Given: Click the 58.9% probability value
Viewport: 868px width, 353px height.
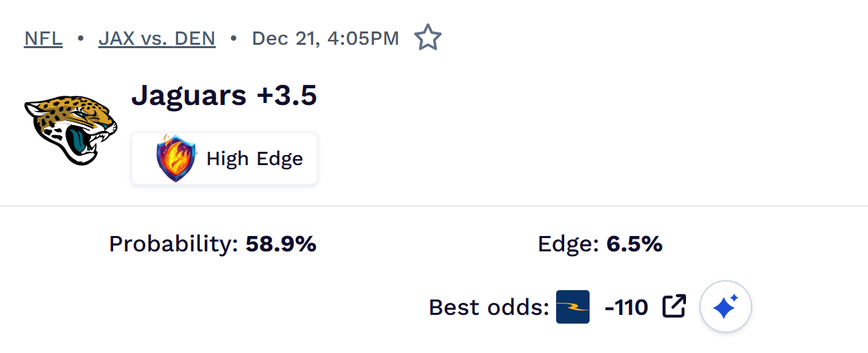Looking at the screenshot, I should [281, 245].
